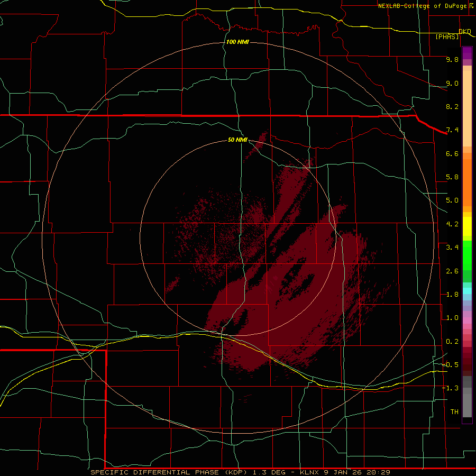Image resolution: width=476 pixels, height=476 pixels.
Task: Click the 100 NMI range ring label
Action: click(237, 42)
